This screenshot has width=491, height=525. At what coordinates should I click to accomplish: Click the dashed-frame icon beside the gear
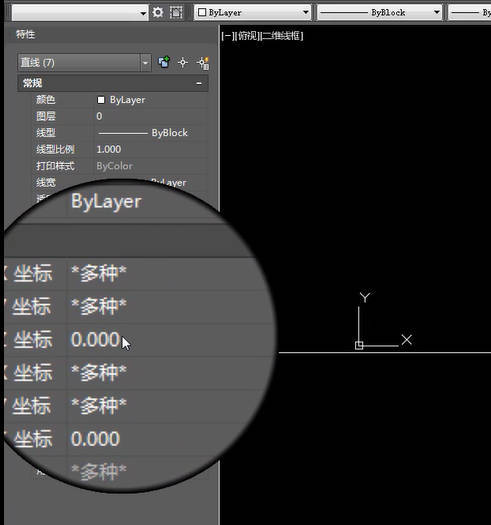coord(176,13)
